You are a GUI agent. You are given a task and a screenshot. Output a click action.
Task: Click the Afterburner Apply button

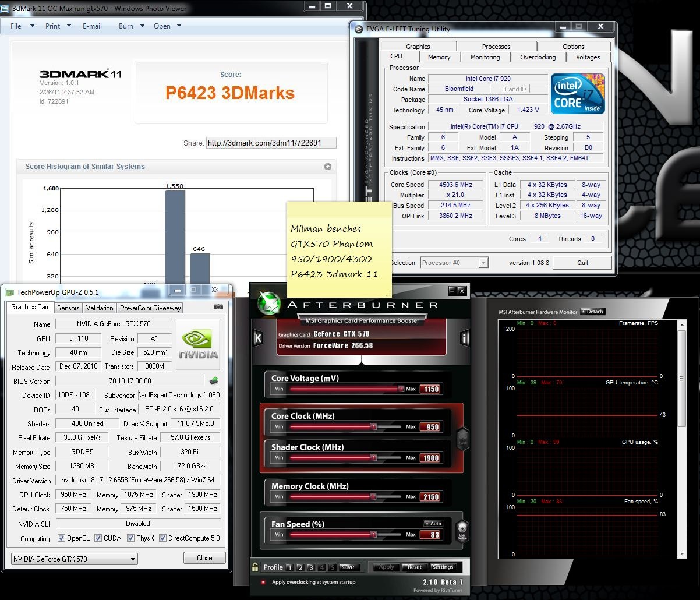coord(387,567)
